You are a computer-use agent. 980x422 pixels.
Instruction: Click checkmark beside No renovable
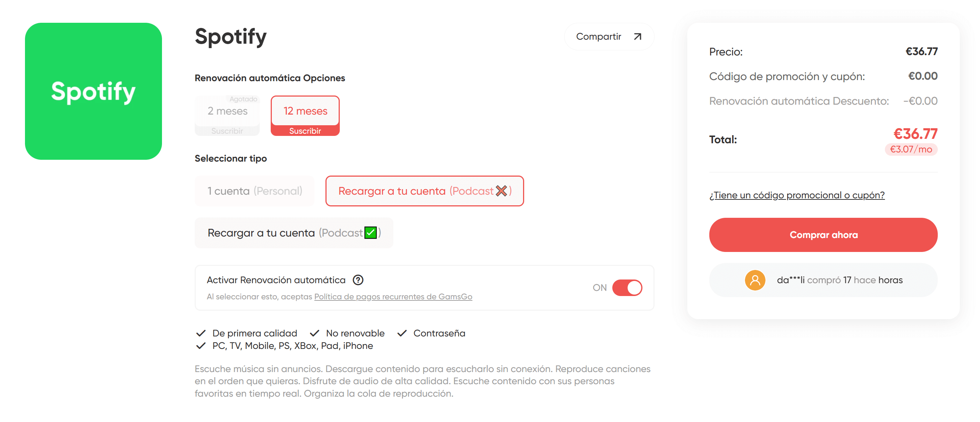click(x=314, y=333)
